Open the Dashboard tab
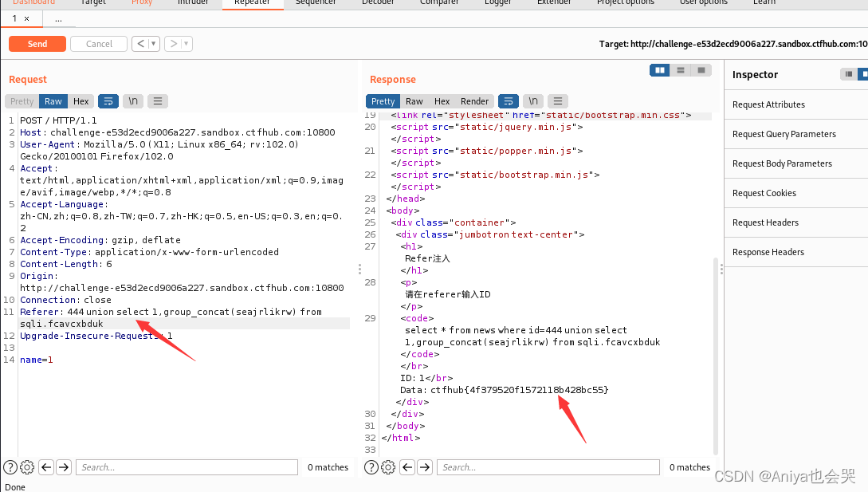 tap(33, 2)
